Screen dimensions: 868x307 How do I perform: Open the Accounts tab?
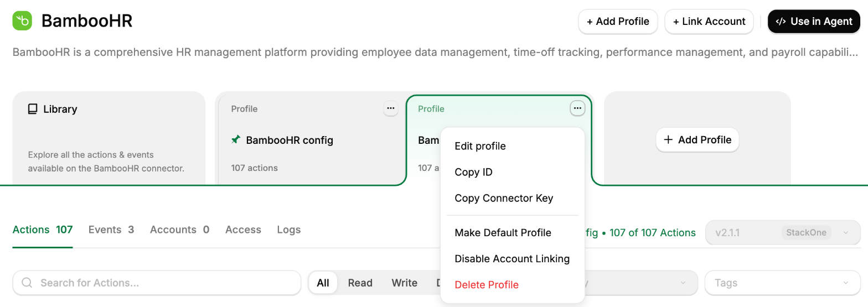[x=179, y=230]
